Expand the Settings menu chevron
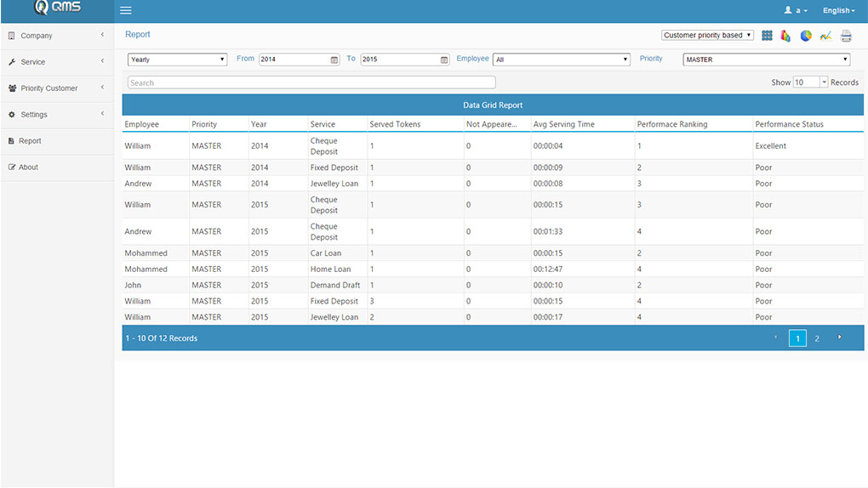868x488 pixels. coord(102,113)
